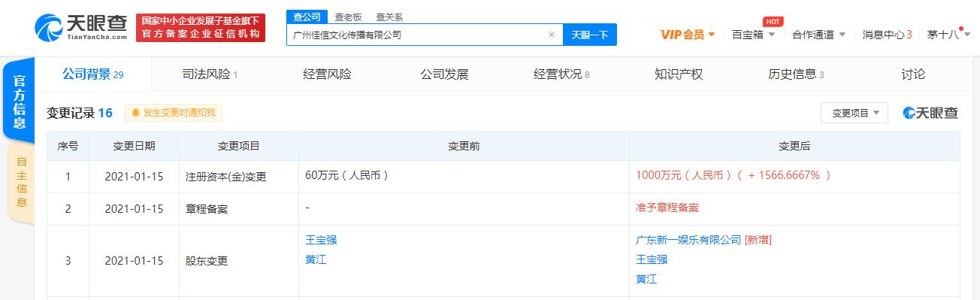980x300 pixels.
Task: Open the 茅十八 user account dropdown
Action: [948, 35]
